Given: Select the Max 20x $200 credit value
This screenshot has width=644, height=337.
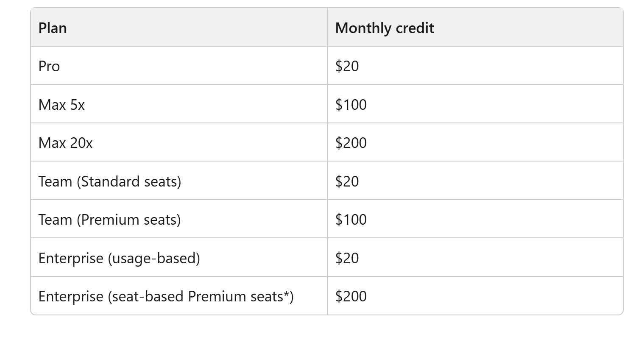Looking at the screenshot, I should [x=351, y=142].
